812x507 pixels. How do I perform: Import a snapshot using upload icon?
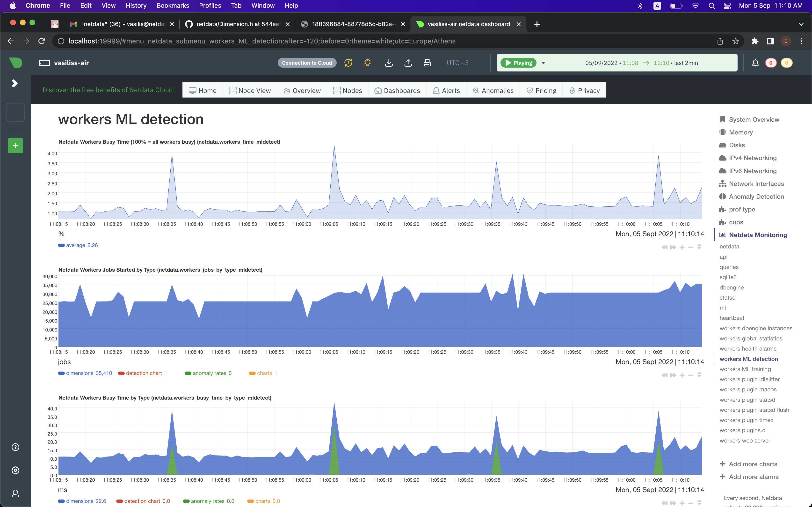[x=408, y=63]
